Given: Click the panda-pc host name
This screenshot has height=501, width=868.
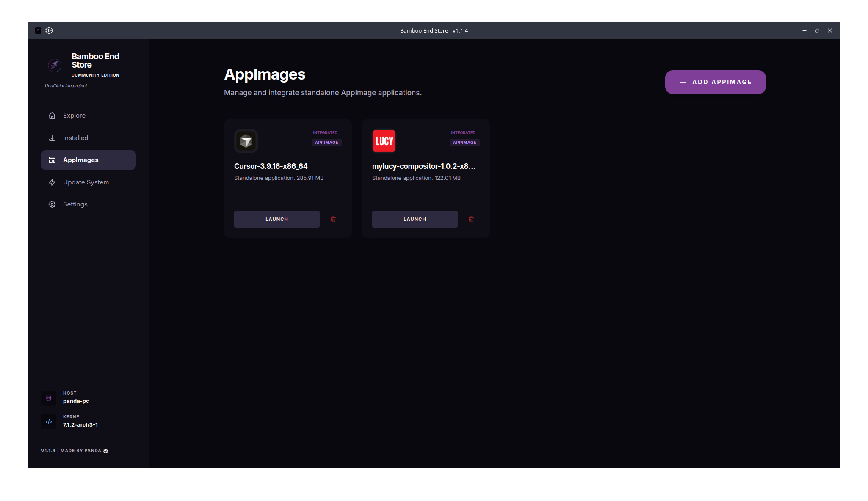Looking at the screenshot, I should pos(76,401).
